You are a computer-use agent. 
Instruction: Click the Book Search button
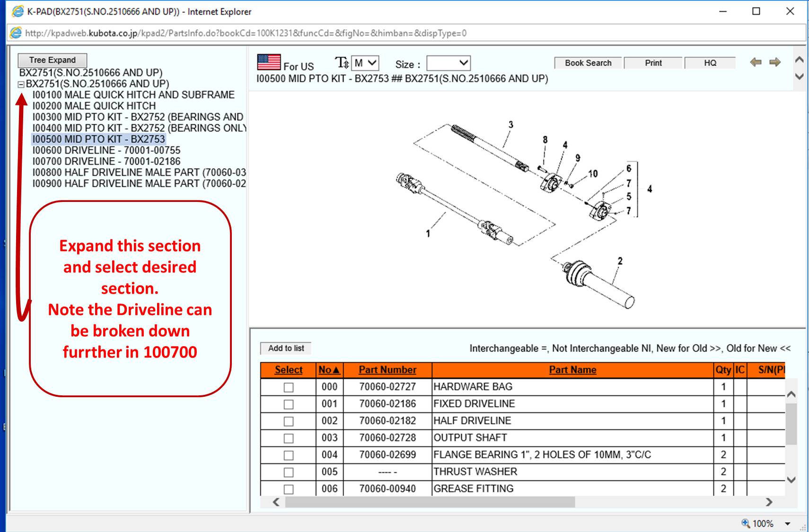(588, 63)
